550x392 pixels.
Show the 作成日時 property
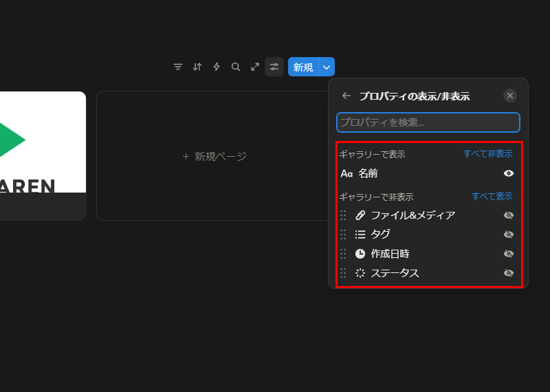click(x=509, y=254)
